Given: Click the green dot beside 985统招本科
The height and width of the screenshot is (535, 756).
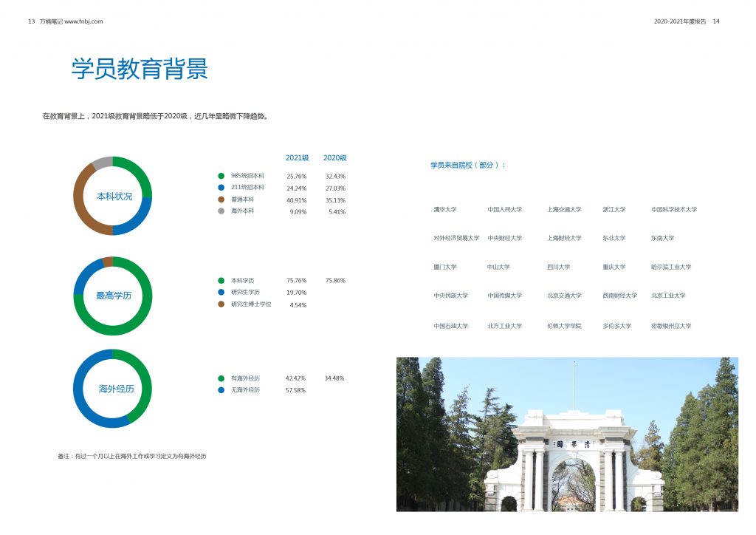Looking at the screenshot, I should (221, 176).
